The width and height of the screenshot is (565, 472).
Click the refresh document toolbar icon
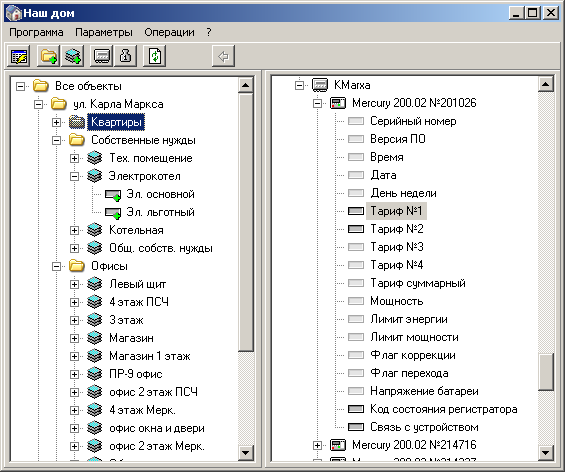click(x=155, y=56)
